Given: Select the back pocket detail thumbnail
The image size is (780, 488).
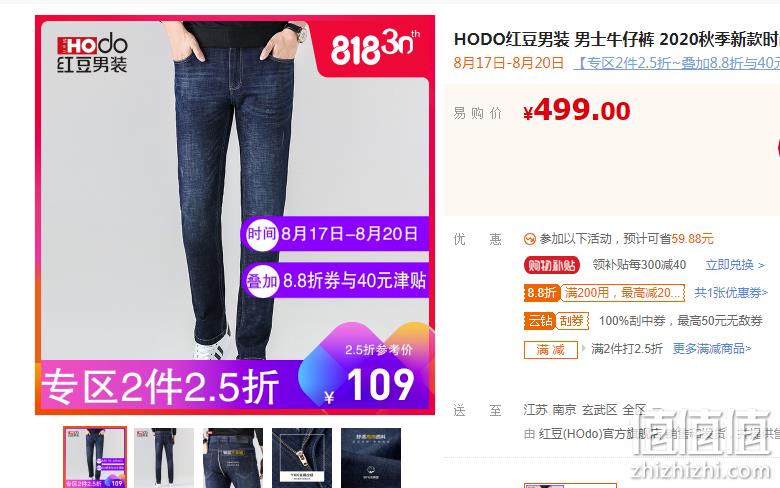Looking at the screenshot, I should pos(233,457).
